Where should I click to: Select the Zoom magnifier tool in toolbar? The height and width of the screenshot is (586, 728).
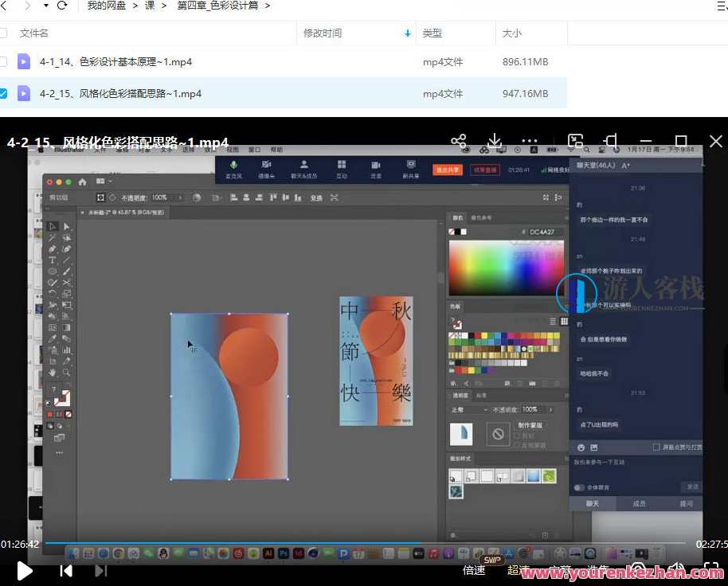click(67, 372)
